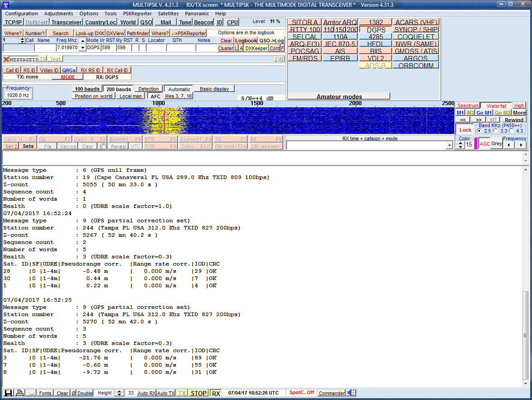
Task: Click the small L button beside Cluster
Action: (236, 48)
